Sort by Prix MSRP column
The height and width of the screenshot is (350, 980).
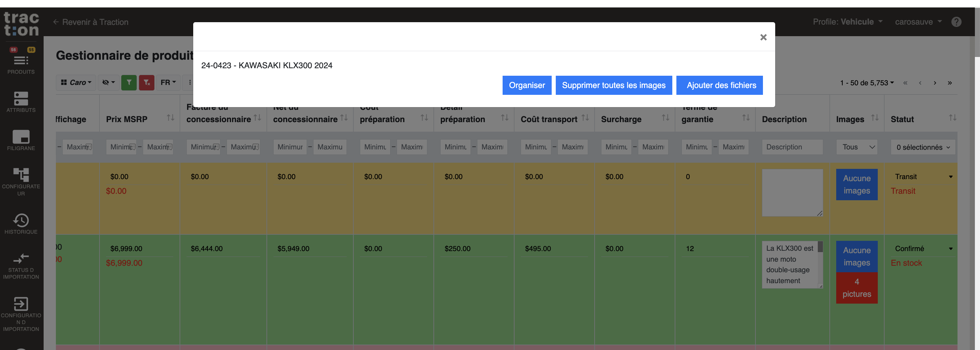point(170,118)
